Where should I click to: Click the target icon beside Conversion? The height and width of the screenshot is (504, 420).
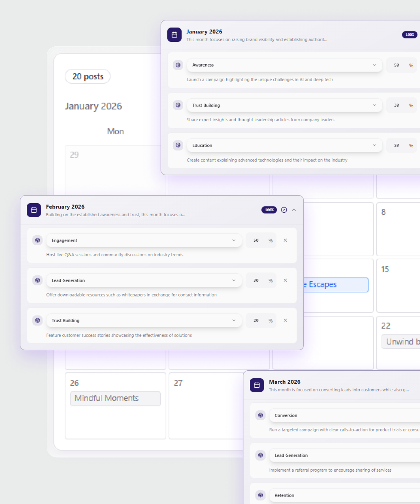[261, 415]
